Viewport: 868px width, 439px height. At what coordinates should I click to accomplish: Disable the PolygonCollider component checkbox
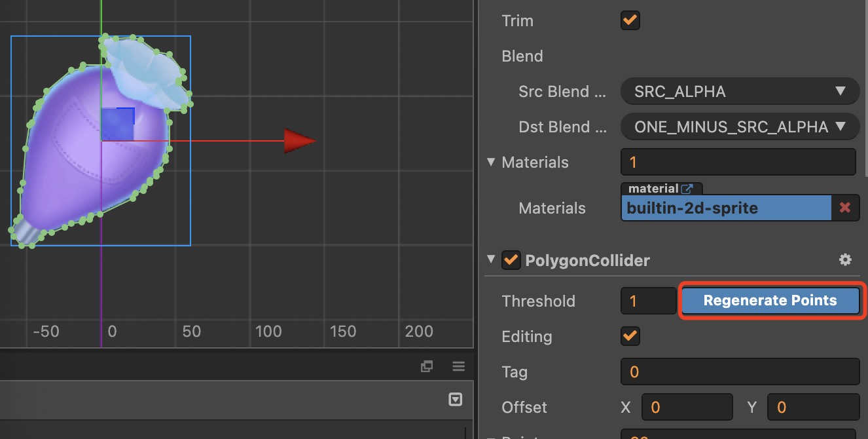point(511,260)
